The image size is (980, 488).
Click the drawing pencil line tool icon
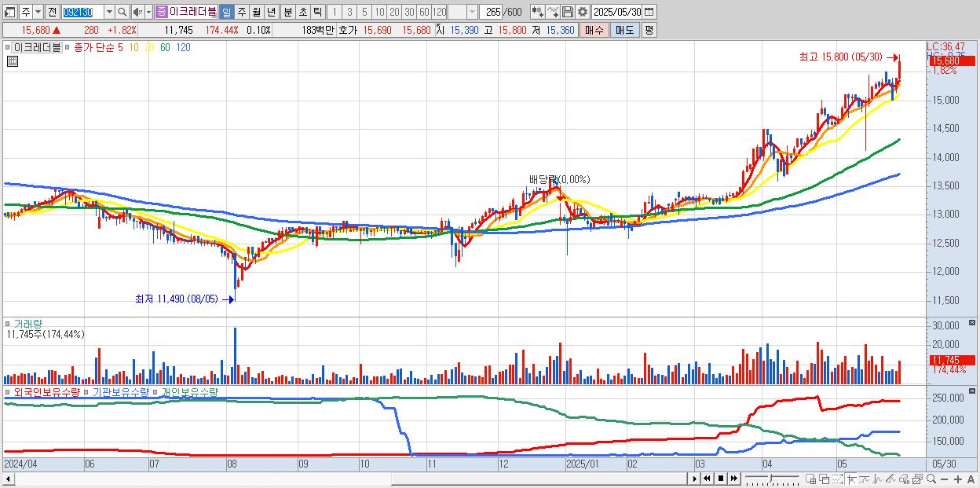click(x=890, y=479)
